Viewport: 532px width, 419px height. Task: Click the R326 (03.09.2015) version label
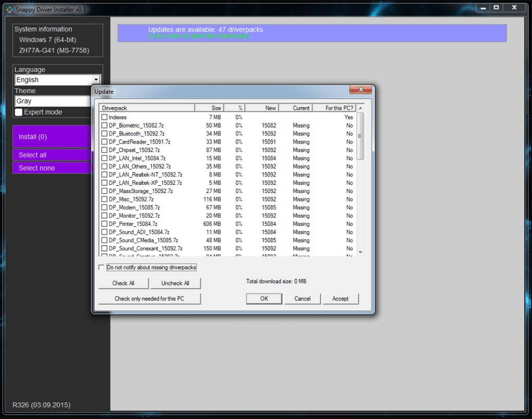coord(41,405)
